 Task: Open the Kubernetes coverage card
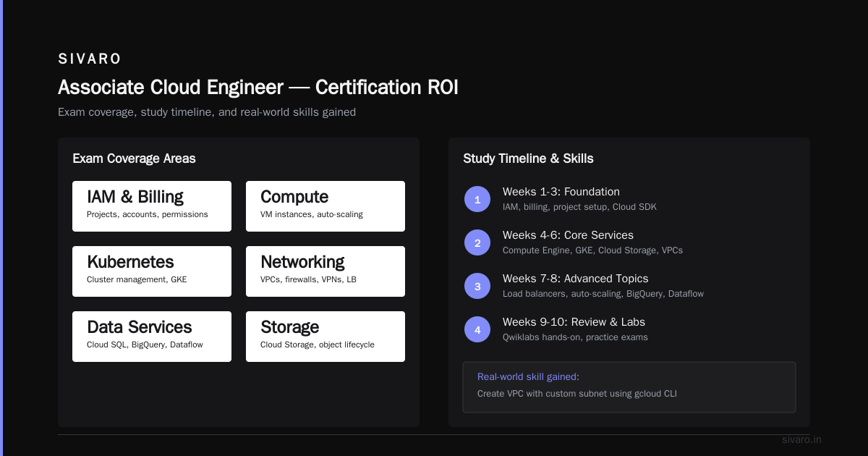[152, 271]
